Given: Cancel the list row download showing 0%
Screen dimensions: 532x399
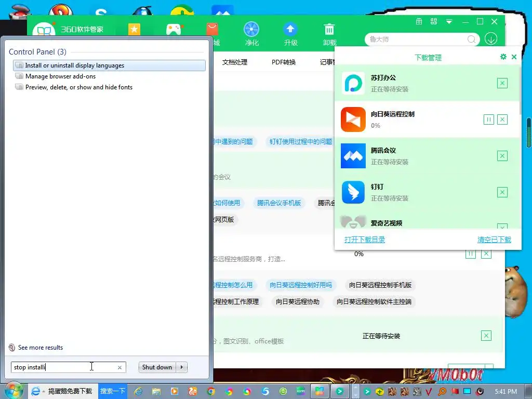Looking at the screenshot, I should tap(486, 254).
